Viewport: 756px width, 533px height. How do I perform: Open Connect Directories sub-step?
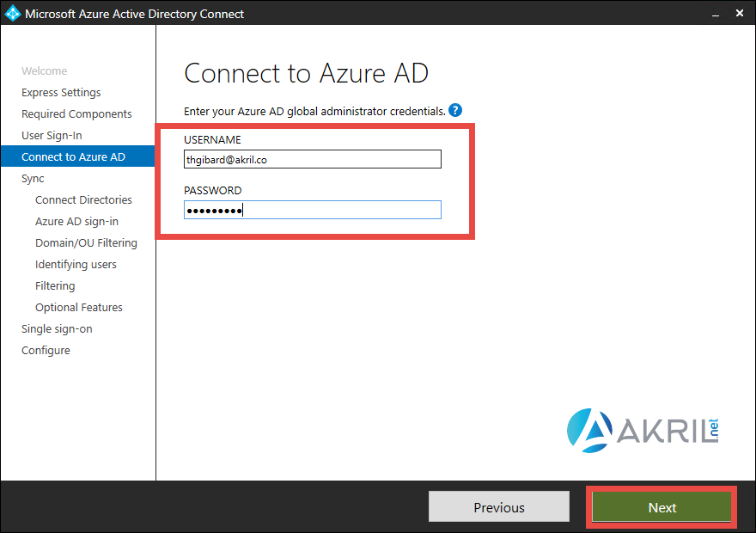click(x=83, y=199)
